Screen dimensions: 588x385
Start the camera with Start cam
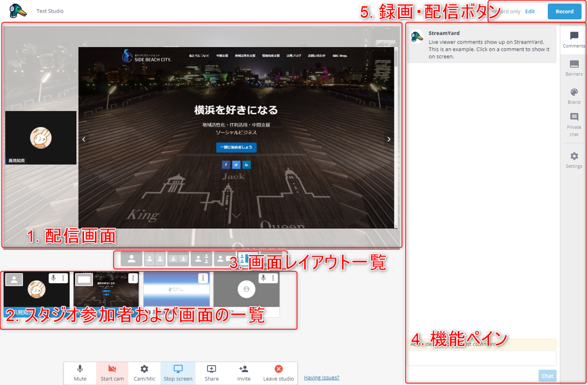pyautogui.click(x=112, y=373)
